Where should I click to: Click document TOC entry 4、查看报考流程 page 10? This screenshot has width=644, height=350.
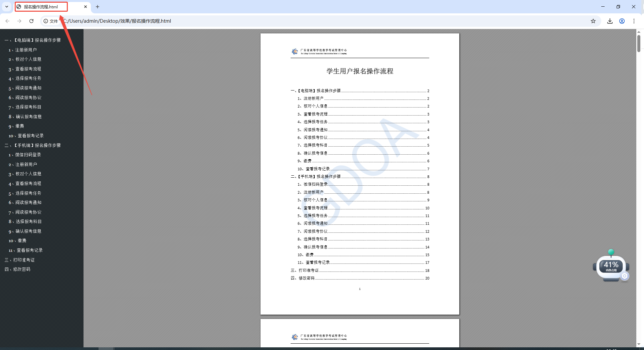(x=363, y=208)
